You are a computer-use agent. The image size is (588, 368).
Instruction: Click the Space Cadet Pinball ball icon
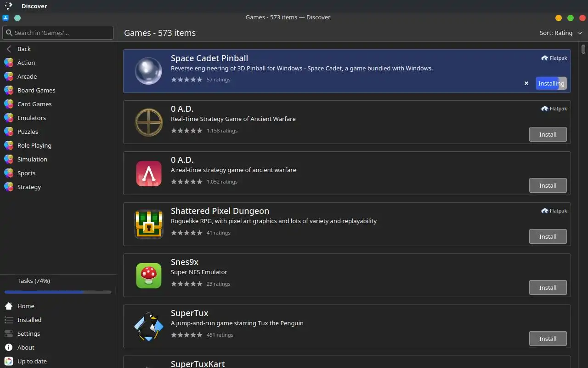click(x=148, y=71)
